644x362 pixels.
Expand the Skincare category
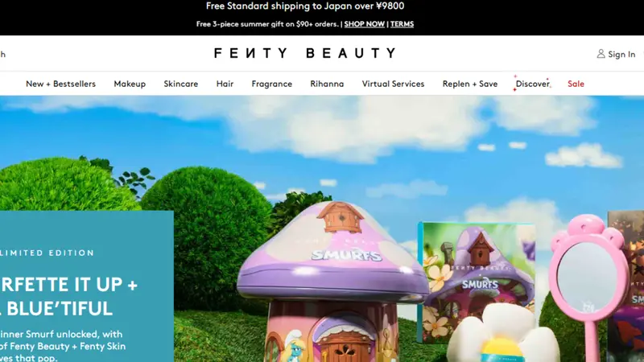coord(180,84)
